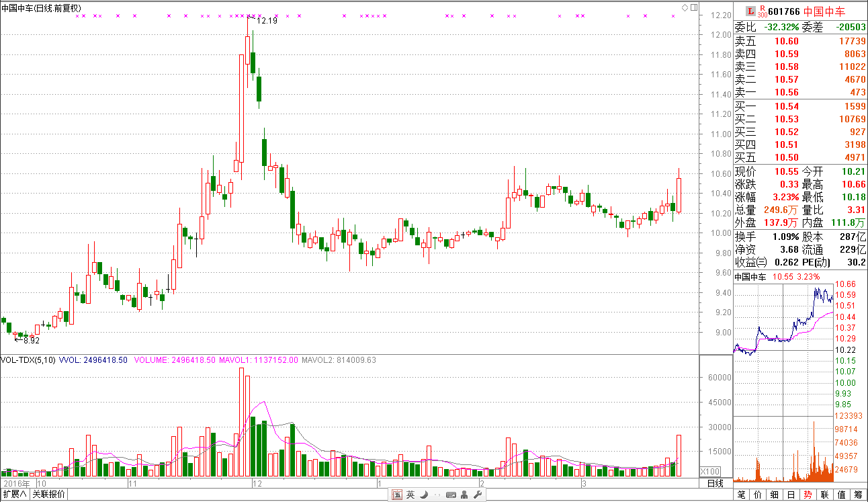Viewport: 868px width, 502px height.
Task: Select the 买四 10.51 bid row
Action: click(800, 144)
